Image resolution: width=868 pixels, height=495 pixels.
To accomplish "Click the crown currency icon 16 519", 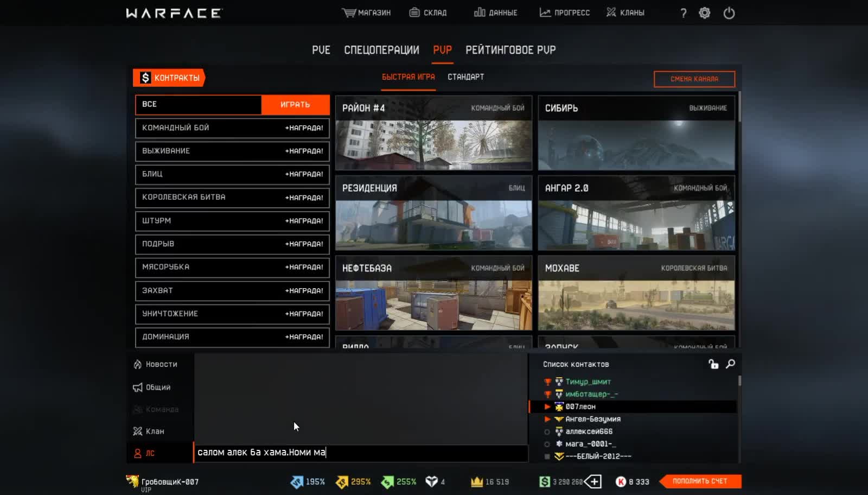I will pyautogui.click(x=477, y=481).
